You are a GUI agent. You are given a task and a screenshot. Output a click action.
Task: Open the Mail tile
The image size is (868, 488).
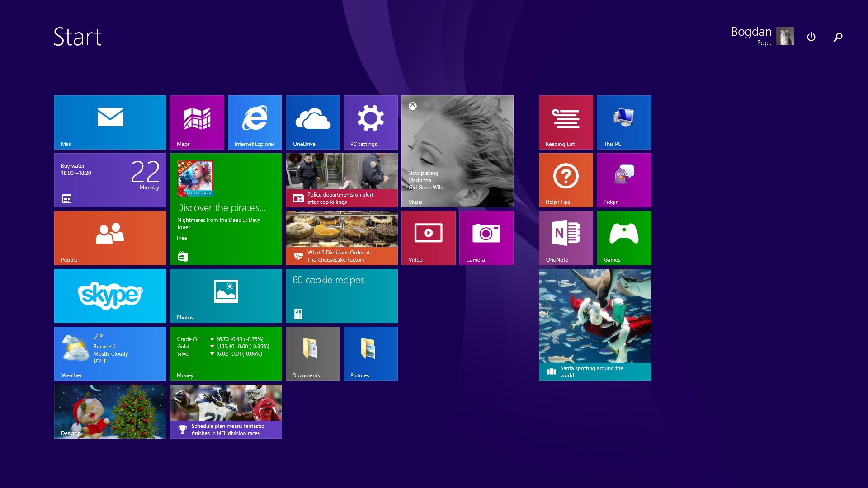pyautogui.click(x=110, y=122)
